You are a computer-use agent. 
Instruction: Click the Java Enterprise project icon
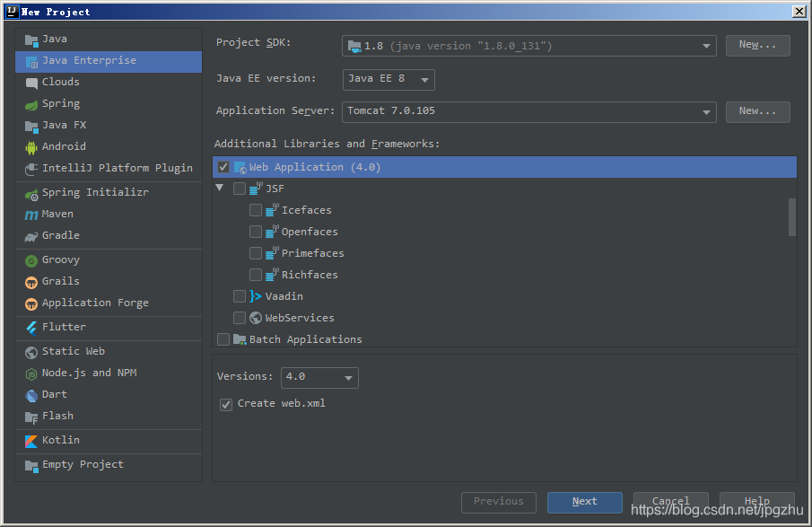pyautogui.click(x=31, y=62)
